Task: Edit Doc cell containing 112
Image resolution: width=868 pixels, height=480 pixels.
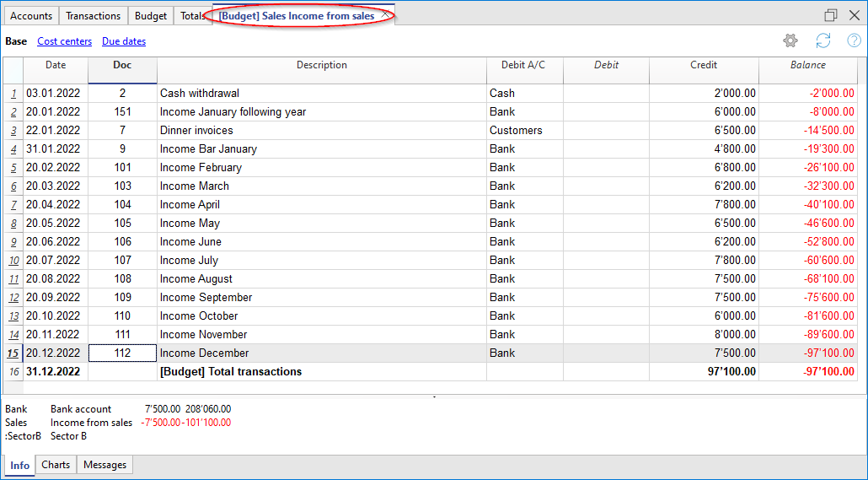Action: click(122, 353)
